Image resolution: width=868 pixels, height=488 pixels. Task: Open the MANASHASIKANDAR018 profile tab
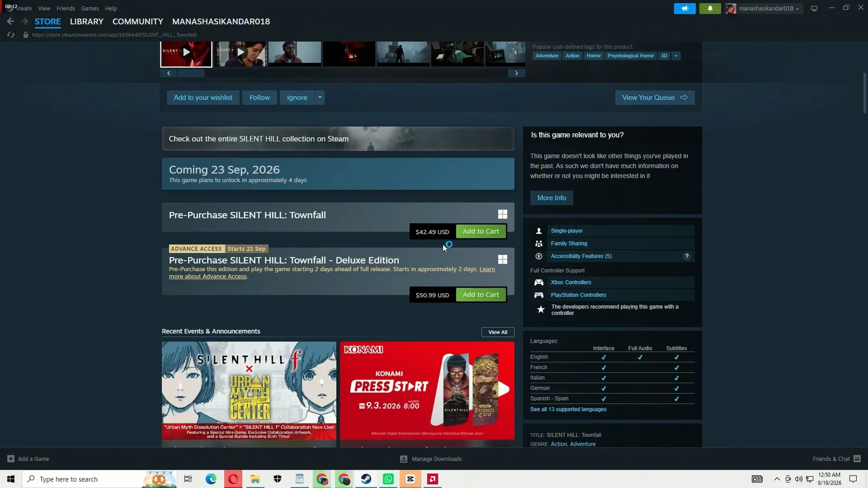(x=221, y=22)
